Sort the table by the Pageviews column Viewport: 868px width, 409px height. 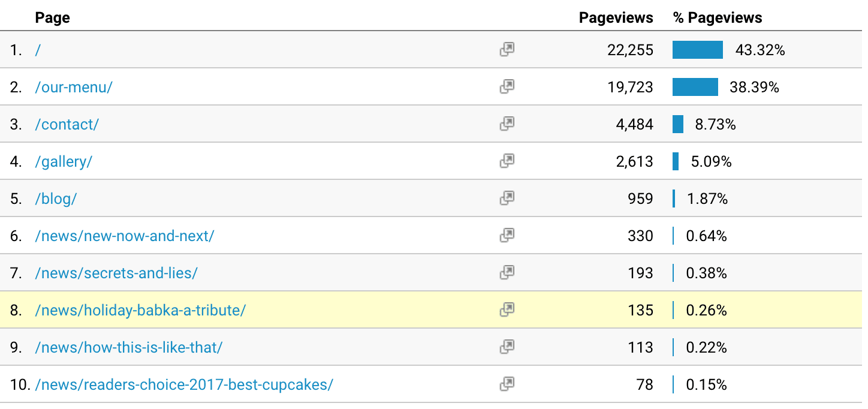click(616, 17)
